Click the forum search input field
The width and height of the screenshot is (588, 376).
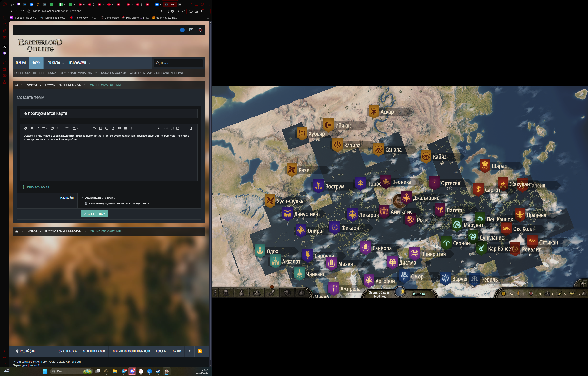[x=180, y=63]
